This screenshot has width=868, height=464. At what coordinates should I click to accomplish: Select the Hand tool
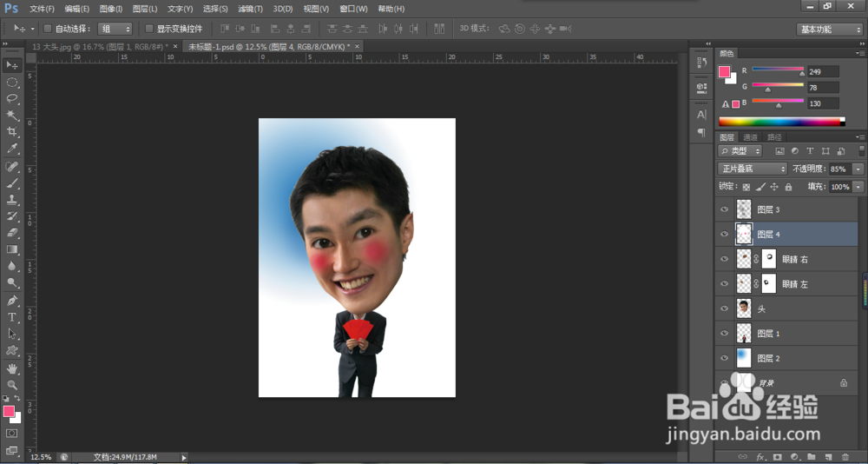coord(12,368)
